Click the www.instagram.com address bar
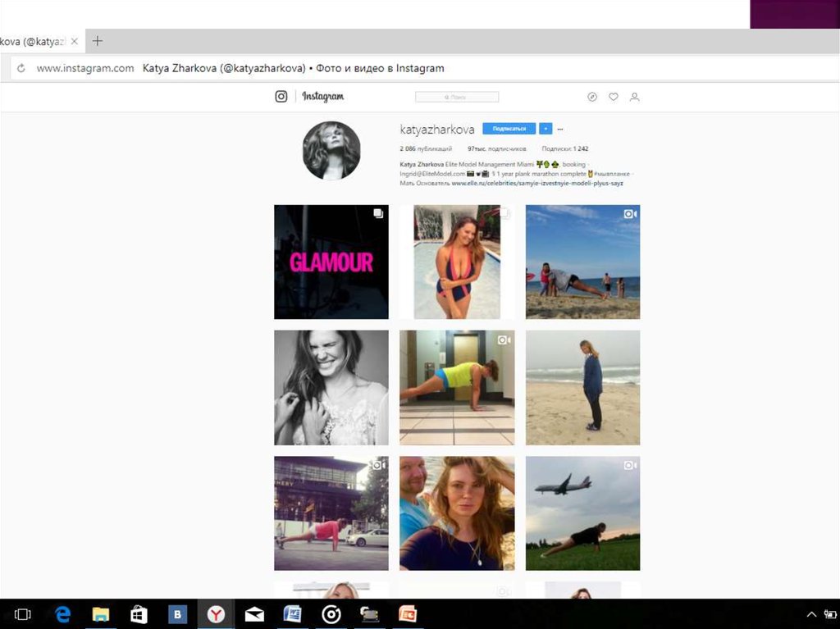 click(x=85, y=69)
